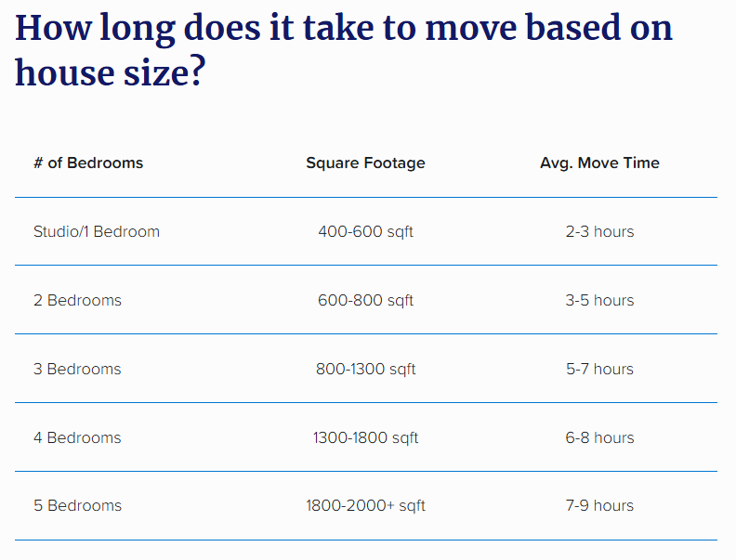Click the page heading about move time

344,50
